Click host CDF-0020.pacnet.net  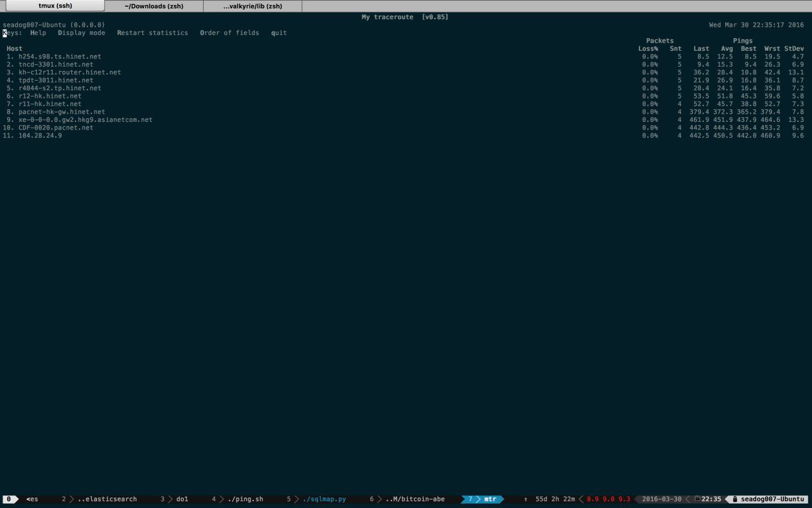(x=56, y=128)
